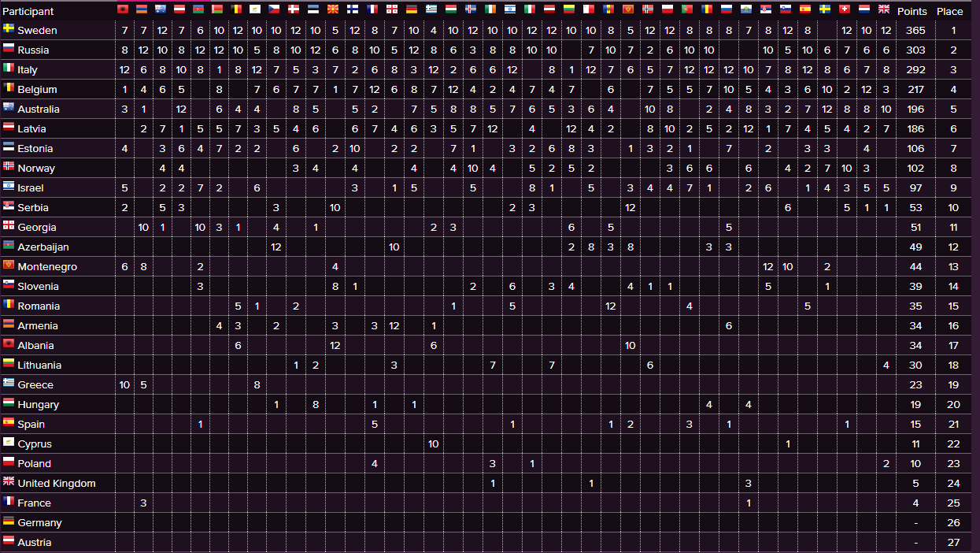Image resolution: width=980 pixels, height=553 pixels.
Task: Click the Iceland flag column header
Action: pos(471,9)
